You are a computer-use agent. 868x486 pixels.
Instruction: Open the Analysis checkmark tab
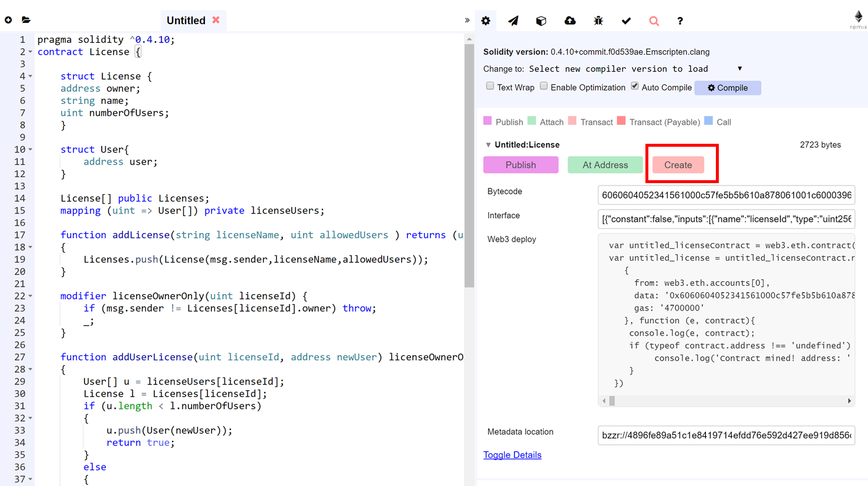(626, 21)
